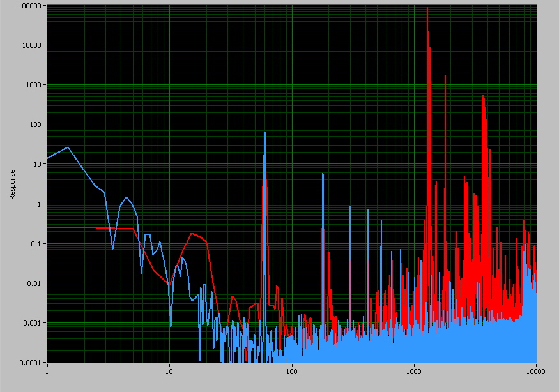Click the blue curve's leftmost hump near 1.5
This screenshot has height=392, width=559.
click(68, 147)
